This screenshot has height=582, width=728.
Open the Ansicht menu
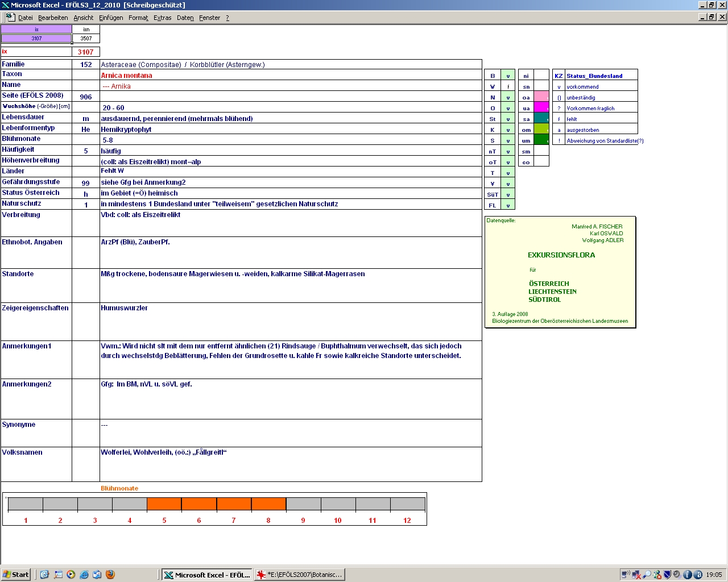(84, 18)
